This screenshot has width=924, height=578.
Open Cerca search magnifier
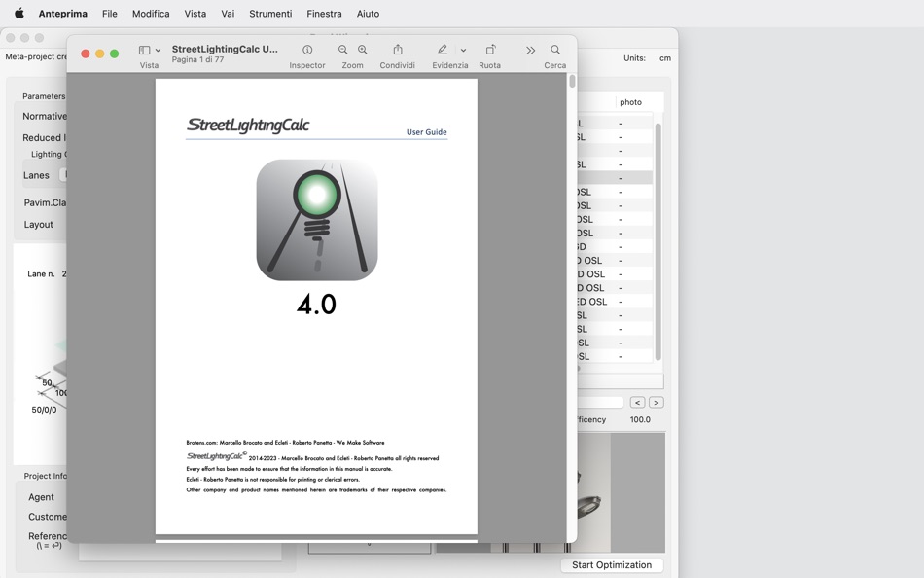click(x=555, y=51)
